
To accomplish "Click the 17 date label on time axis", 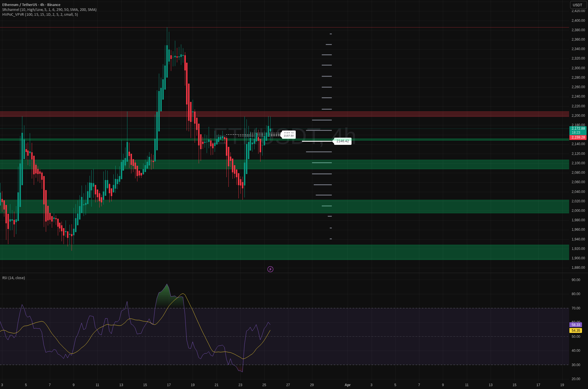I will point(169,385).
